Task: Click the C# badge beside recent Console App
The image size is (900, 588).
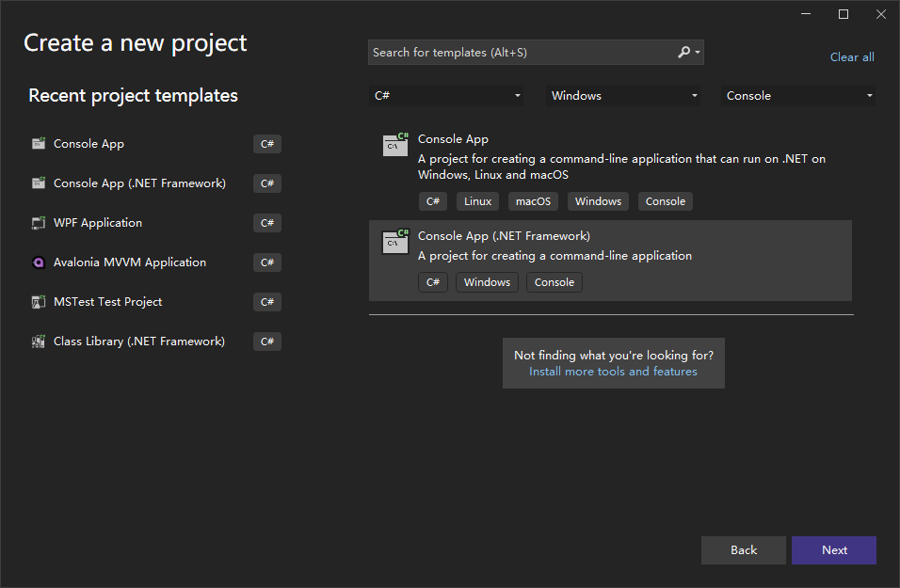Action: (x=267, y=143)
